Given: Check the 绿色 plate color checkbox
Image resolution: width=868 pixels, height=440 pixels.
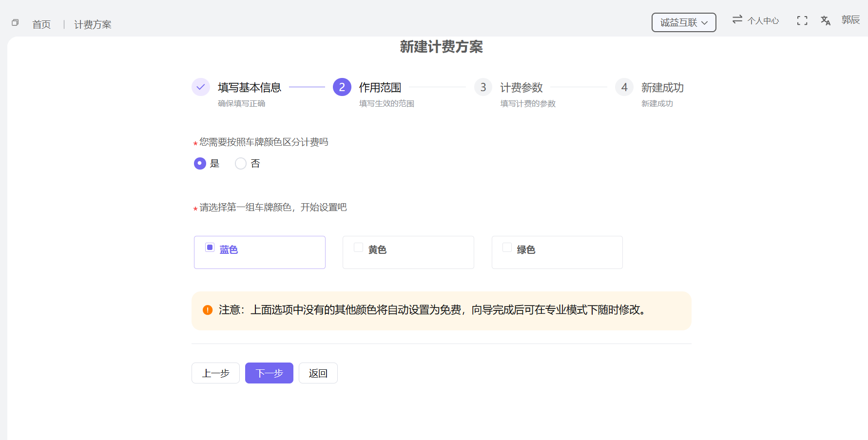Looking at the screenshot, I should (x=507, y=248).
